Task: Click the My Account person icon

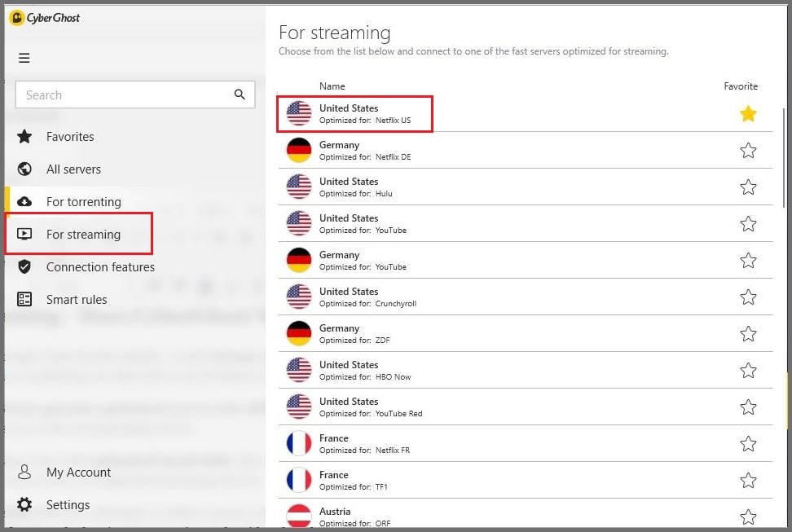Action: [24, 472]
